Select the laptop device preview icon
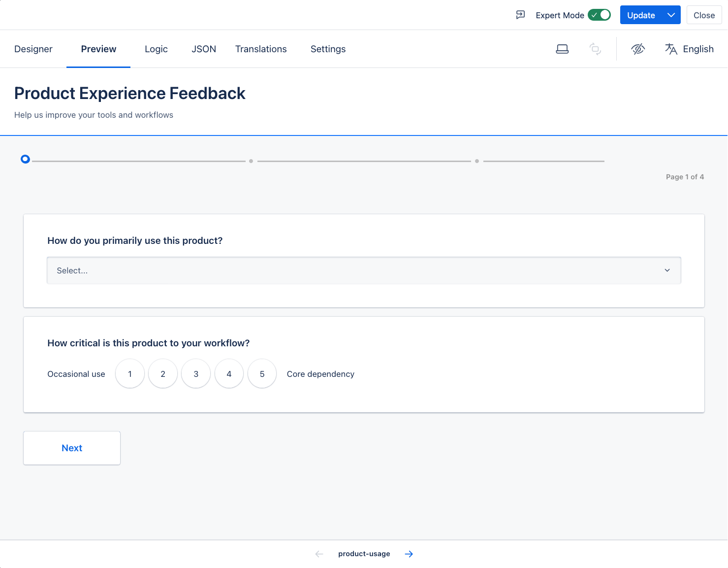Screen dimensions: 728x568 point(562,49)
